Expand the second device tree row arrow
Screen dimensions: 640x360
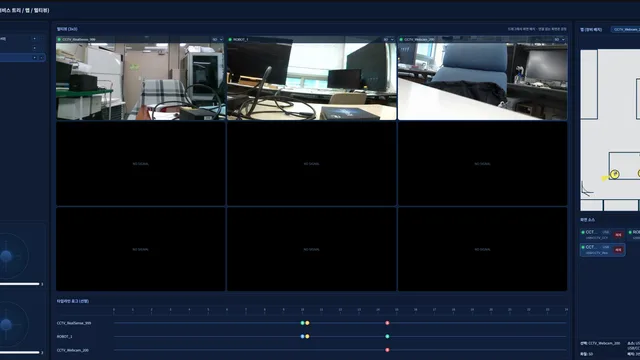click(x=34, y=48)
